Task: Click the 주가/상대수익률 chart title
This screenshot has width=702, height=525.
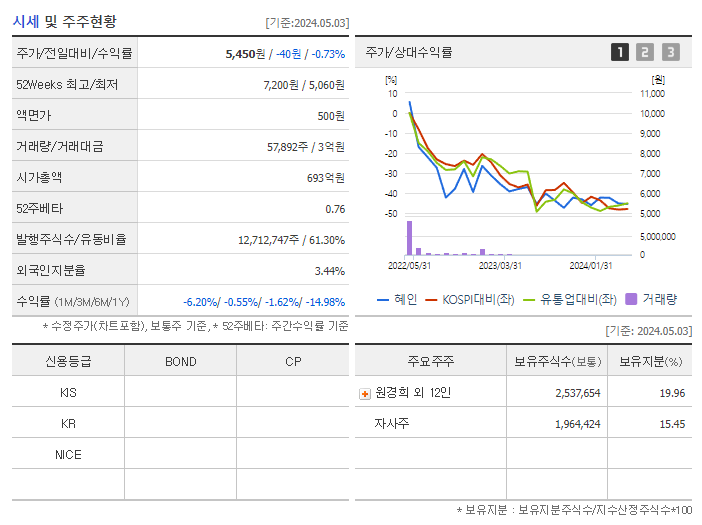Action: point(409,52)
